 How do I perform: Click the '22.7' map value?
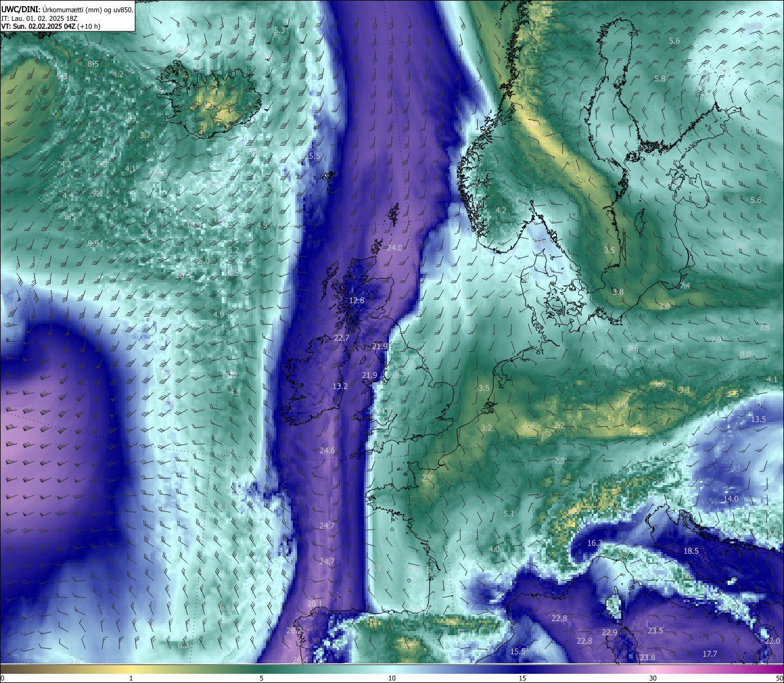pos(342,338)
